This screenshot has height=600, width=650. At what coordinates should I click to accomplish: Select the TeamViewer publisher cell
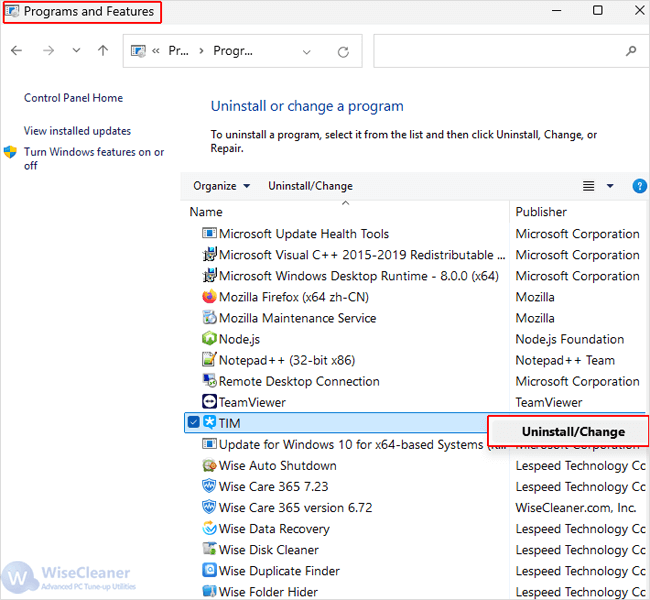pyautogui.click(x=548, y=402)
